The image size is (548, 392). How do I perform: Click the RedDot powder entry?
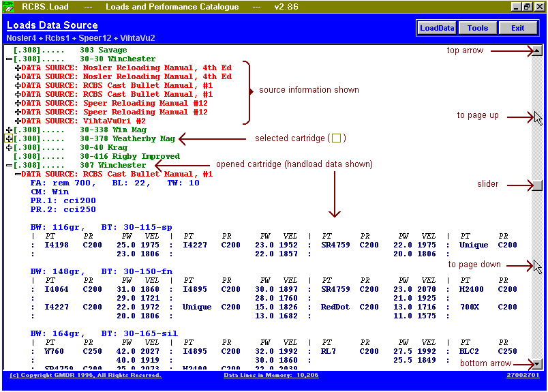tap(335, 307)
